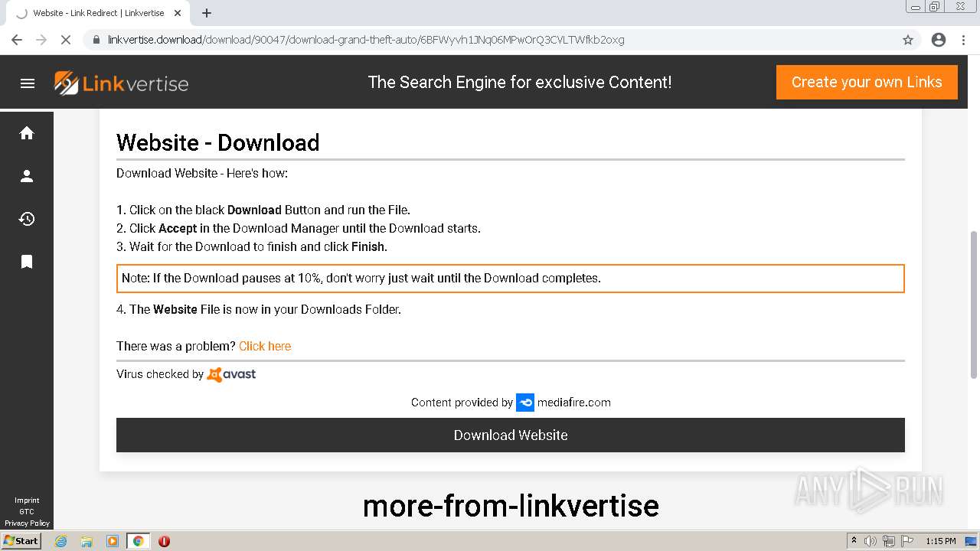Show hidden system tray icons
This screenshot has width=980, height=551.
click(854, 541)
